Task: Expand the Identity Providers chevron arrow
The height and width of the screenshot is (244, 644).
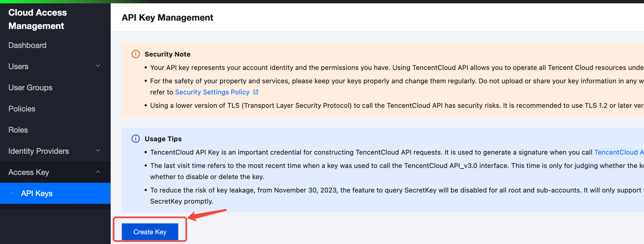Action: coord(98,151)
